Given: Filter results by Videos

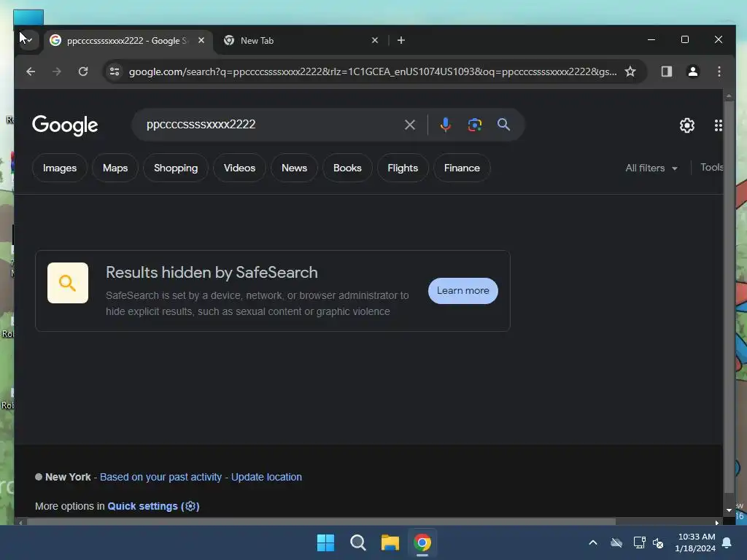Looking at the screenshot, I should tap(239, 168).
